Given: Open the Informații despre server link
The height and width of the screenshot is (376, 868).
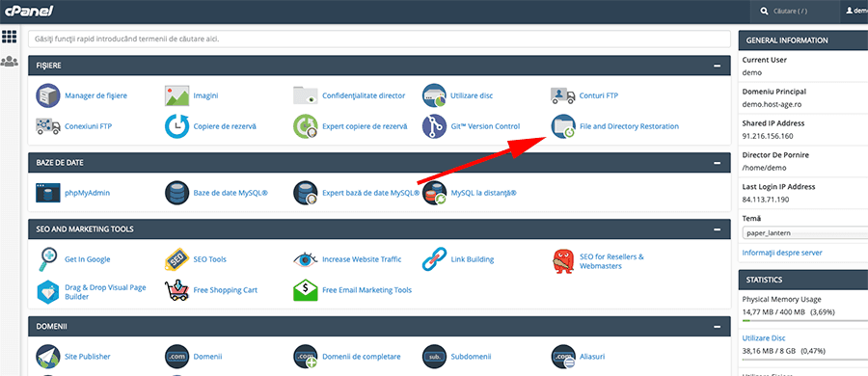Looking at the screenshot, I should (x=781, y=253).
